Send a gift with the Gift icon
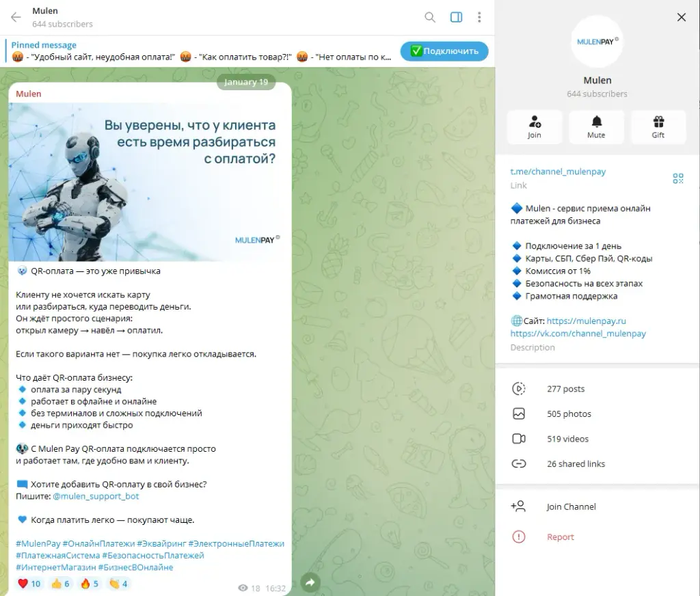 pos(658,127)
